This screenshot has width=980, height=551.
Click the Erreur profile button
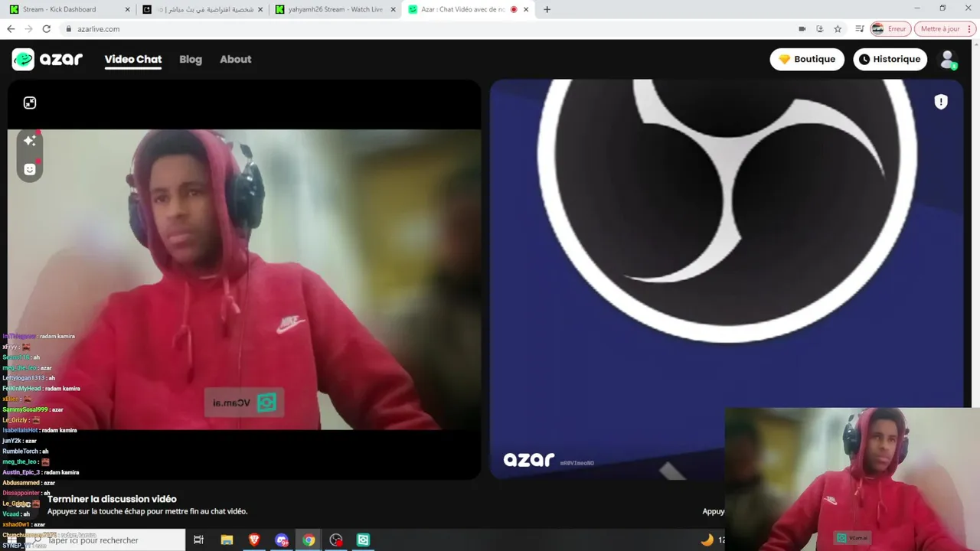tap(890, 28)
